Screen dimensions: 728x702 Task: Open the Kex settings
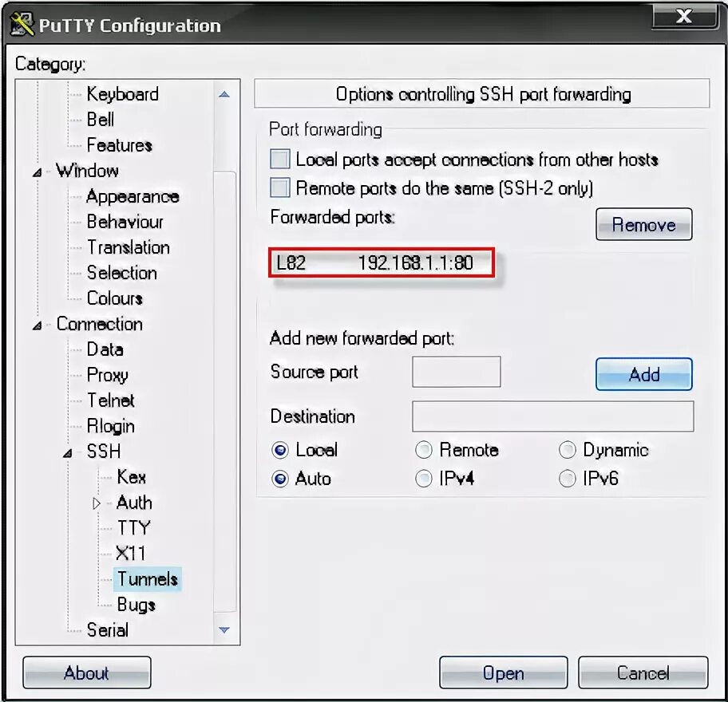[132, 477]
